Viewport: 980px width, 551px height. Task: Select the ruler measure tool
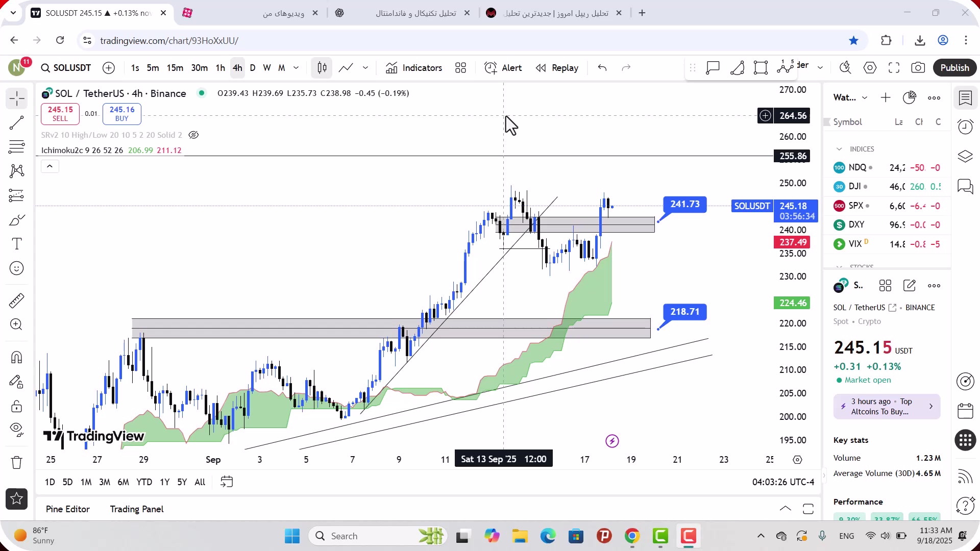point(17,300)
